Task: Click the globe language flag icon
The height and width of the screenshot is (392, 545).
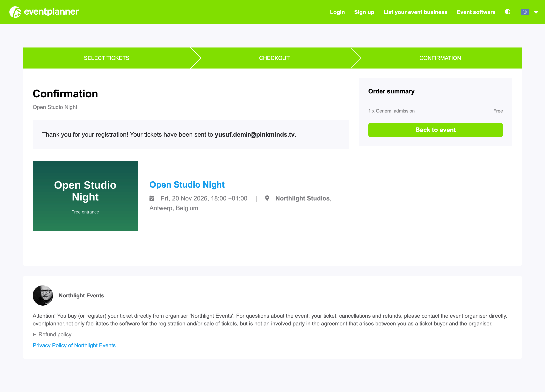Action: (525, 12)
